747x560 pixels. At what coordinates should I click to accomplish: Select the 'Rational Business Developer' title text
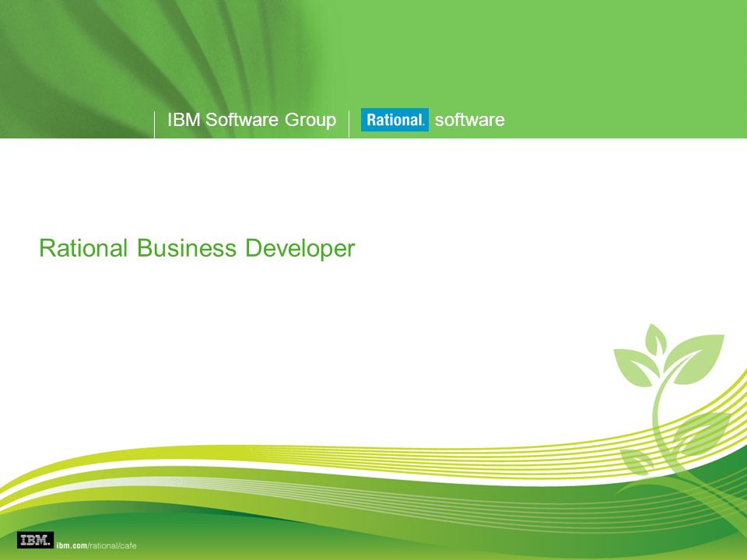[x=197, y=249]
